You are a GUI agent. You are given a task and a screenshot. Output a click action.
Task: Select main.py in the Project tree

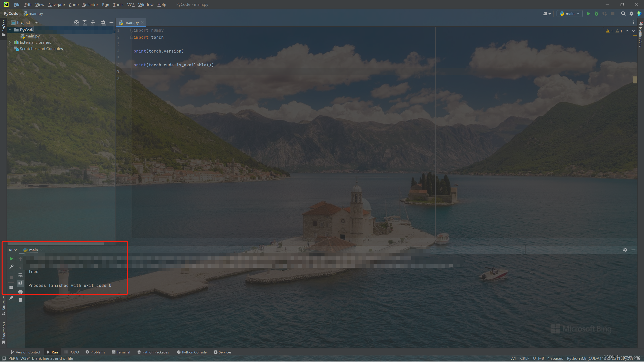point(32,36)
